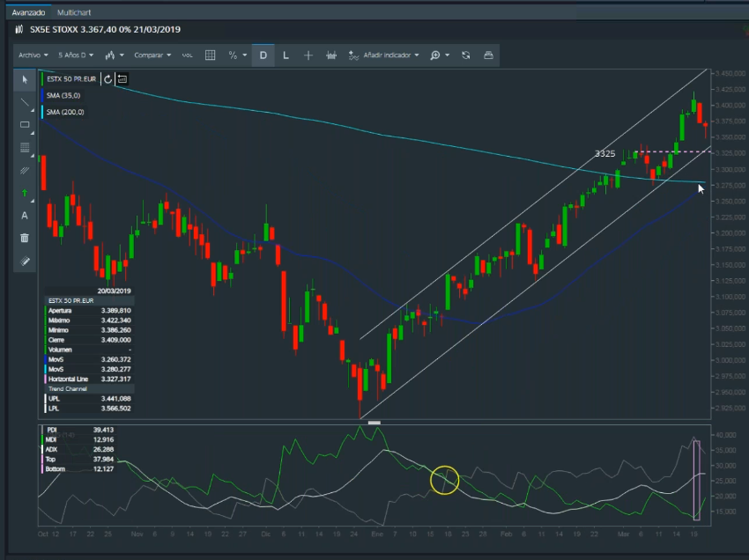The height and width of the screenshot is (560, 749).
Task: Click the refresh chart icon in toolbar
Action: click(465, 55)
